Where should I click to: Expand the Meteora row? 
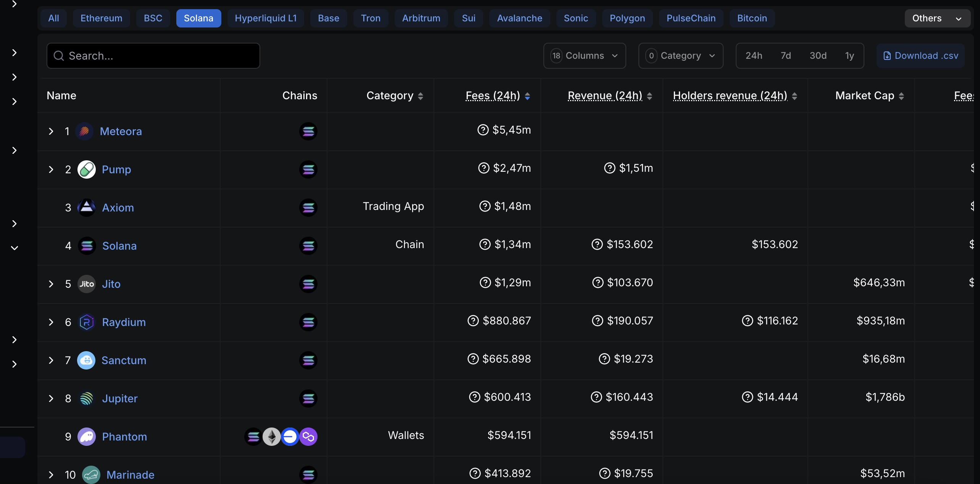tap(51, 131)
